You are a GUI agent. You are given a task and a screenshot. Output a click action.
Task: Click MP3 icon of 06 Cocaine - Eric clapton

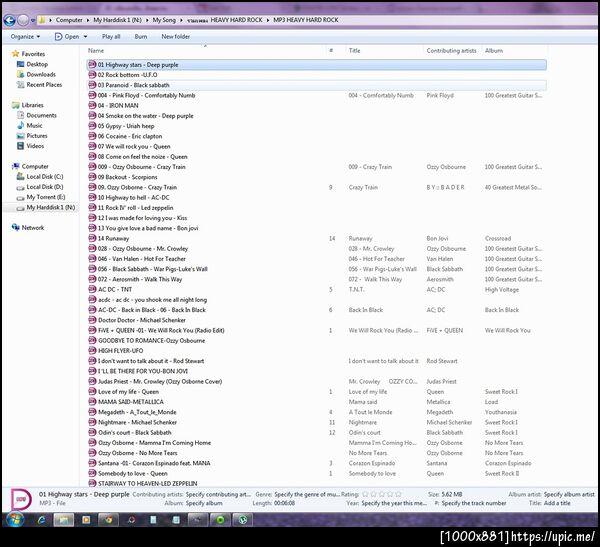92,136
